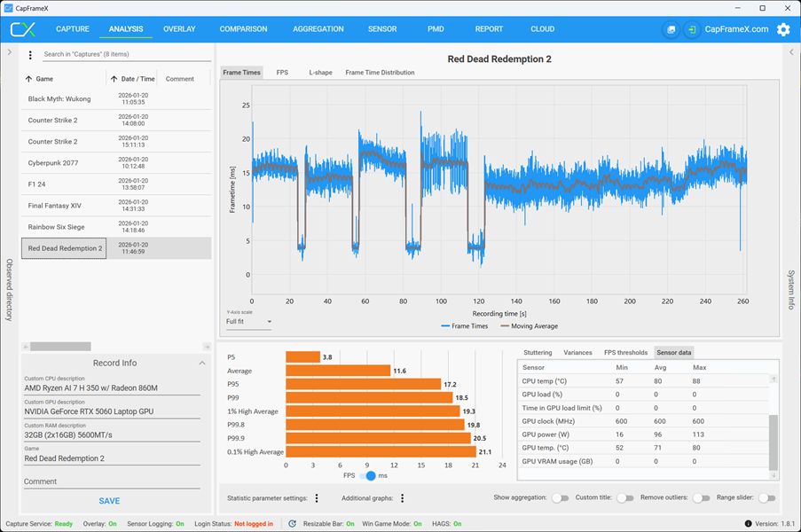801x532 pixels.
Task: Enable Show aggregation toggle
Action: 561,497
